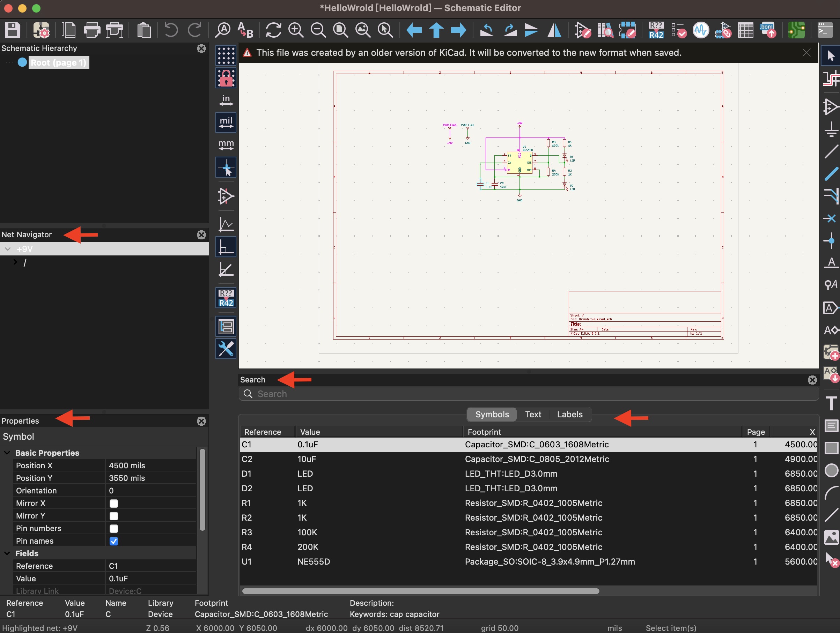
Task: Generate Bill of Materials icon
Action: 768,30
